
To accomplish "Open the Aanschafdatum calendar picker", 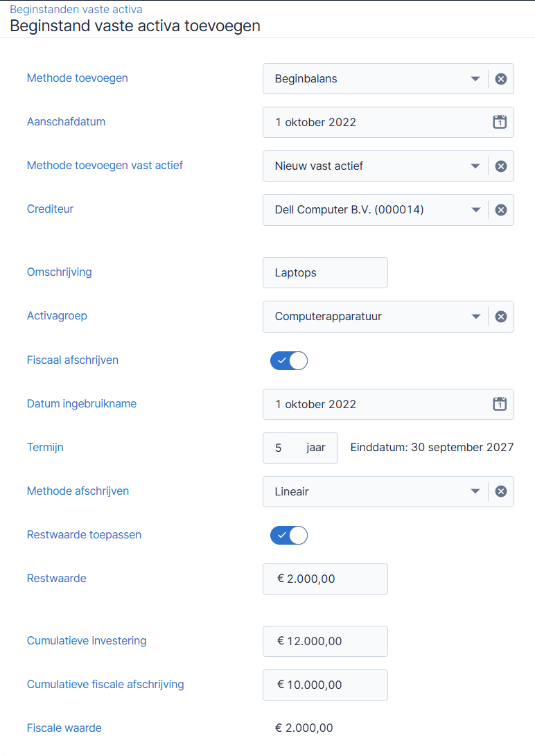I will coord(500,122).
